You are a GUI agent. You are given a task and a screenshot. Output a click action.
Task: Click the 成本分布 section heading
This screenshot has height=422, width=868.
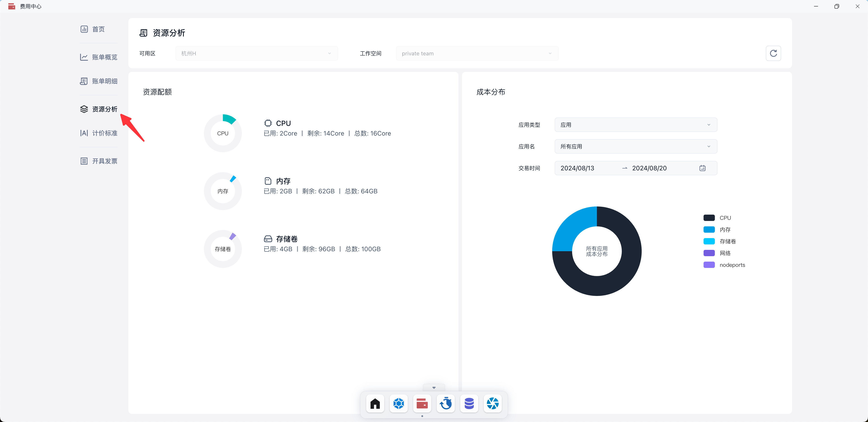point(491,92)
